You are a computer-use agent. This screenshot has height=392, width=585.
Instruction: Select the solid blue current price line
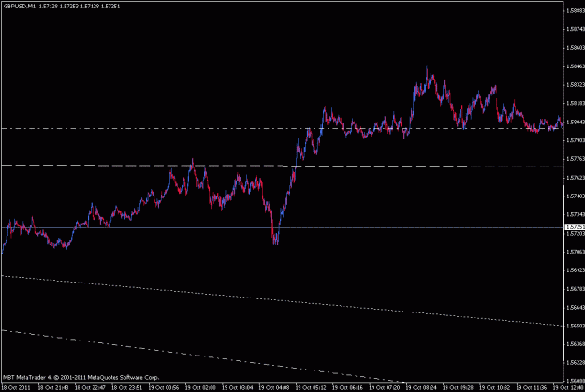pyautogui.click(x=282, y=227)
